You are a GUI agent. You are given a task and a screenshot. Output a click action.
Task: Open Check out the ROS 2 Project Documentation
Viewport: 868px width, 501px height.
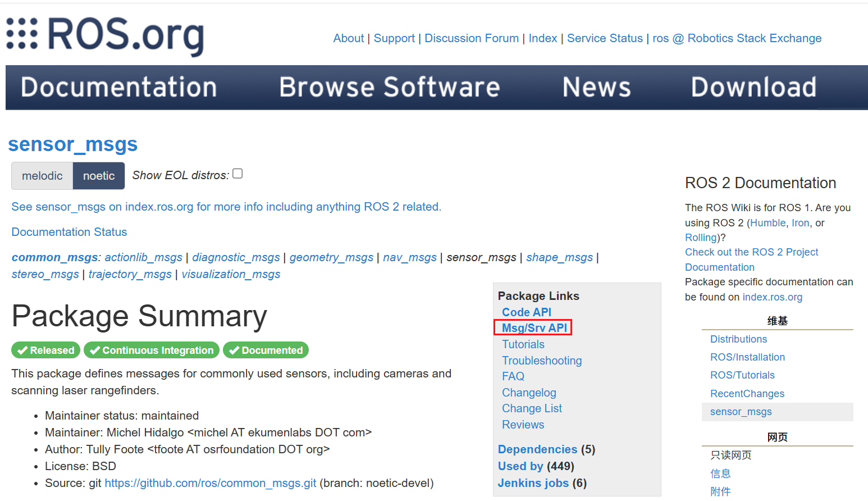pyautogui.click(x=752, y=259)
